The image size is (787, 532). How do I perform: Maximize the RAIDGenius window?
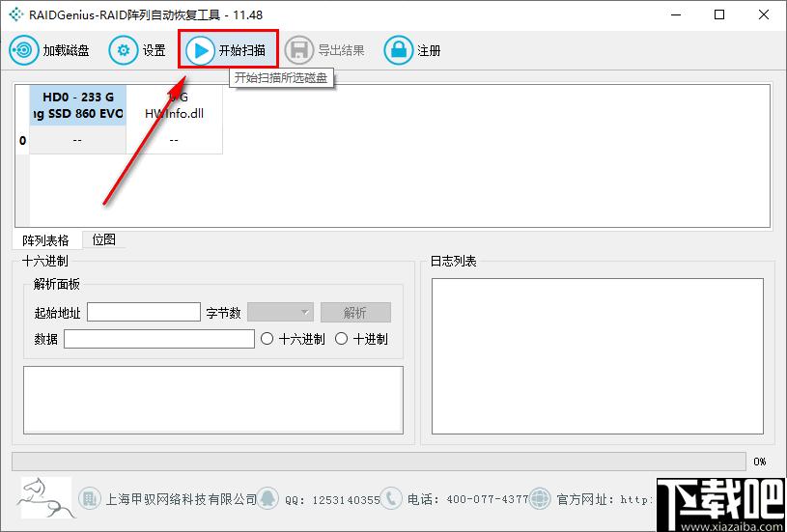pyautogui.click(x=719, y=15)
